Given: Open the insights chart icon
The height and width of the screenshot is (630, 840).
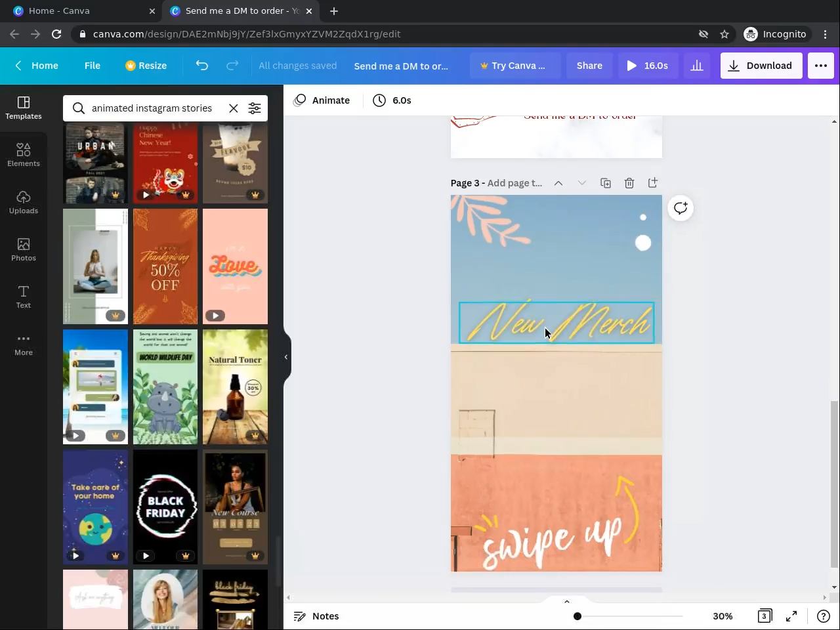Looking at the screenshot, I should [x=697, y=66].
